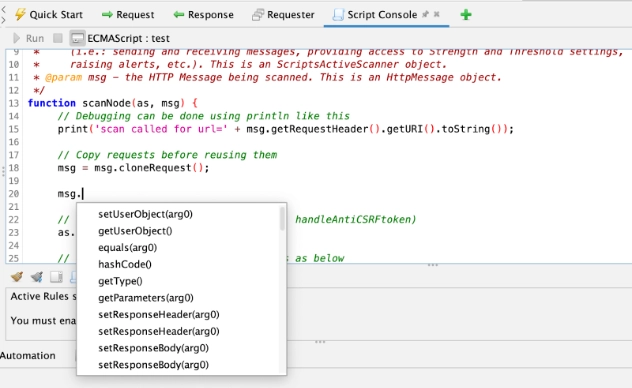Click the line number 13 in the gutter

pos(14,103)
